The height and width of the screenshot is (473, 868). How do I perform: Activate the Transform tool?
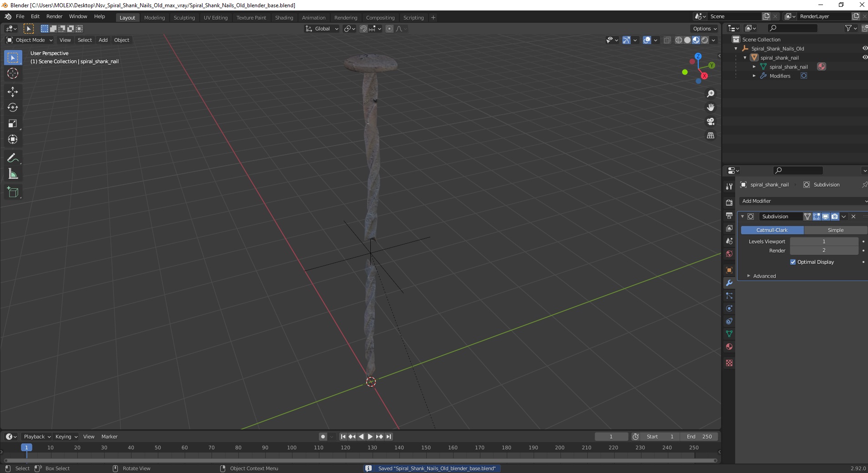pyautogui.click(x=13, y=140)
